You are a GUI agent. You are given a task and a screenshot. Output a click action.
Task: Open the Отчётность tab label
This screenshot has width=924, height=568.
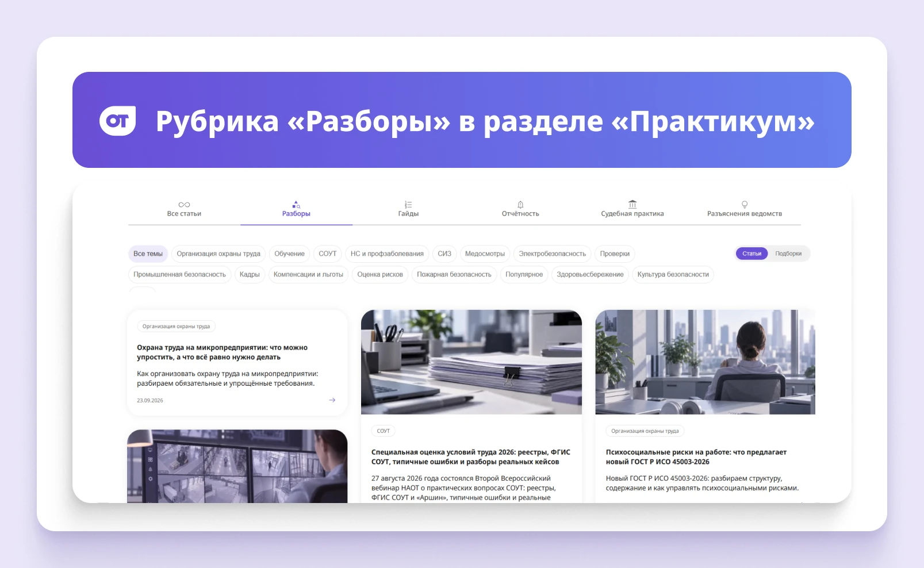(x=520, y=214)
